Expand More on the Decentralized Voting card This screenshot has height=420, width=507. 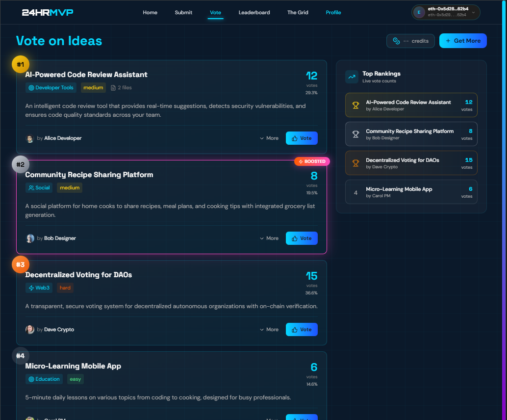coord(269,329)
